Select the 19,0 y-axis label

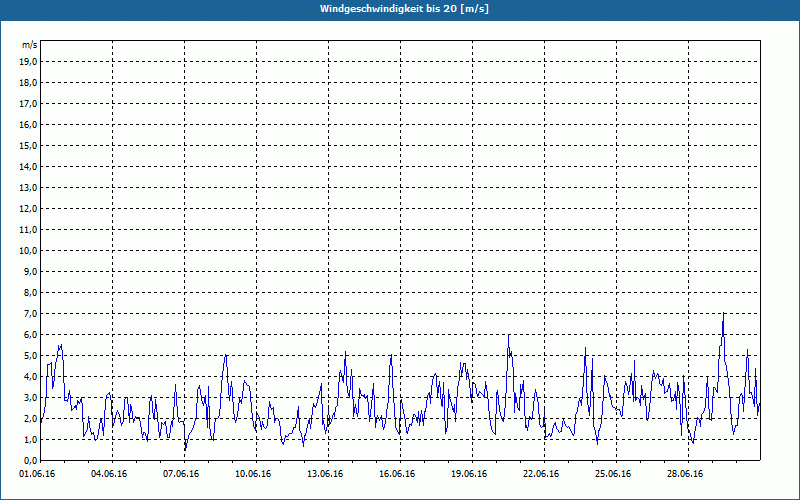(x=29, y=62)
